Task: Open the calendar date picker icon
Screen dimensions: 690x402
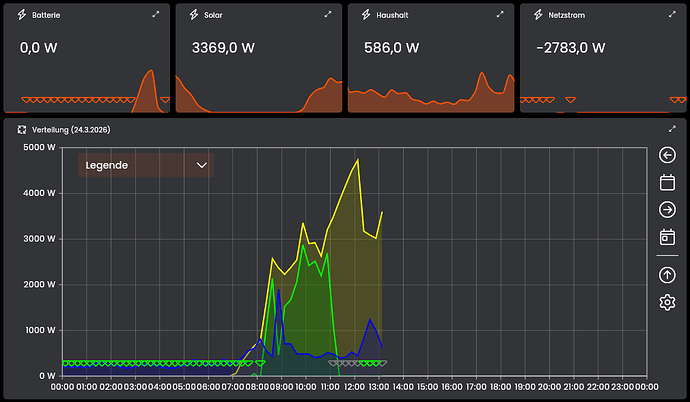Action: click(x=668, y=182)
